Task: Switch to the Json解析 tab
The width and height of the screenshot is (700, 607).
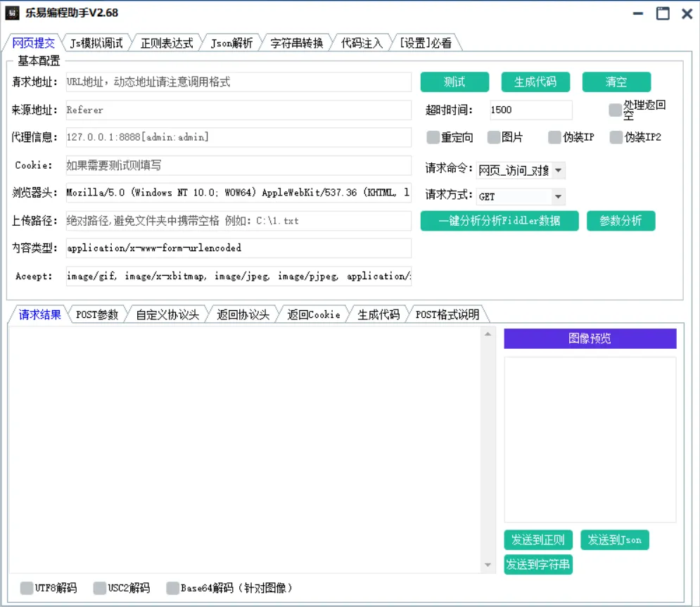Action: [231, 42]
